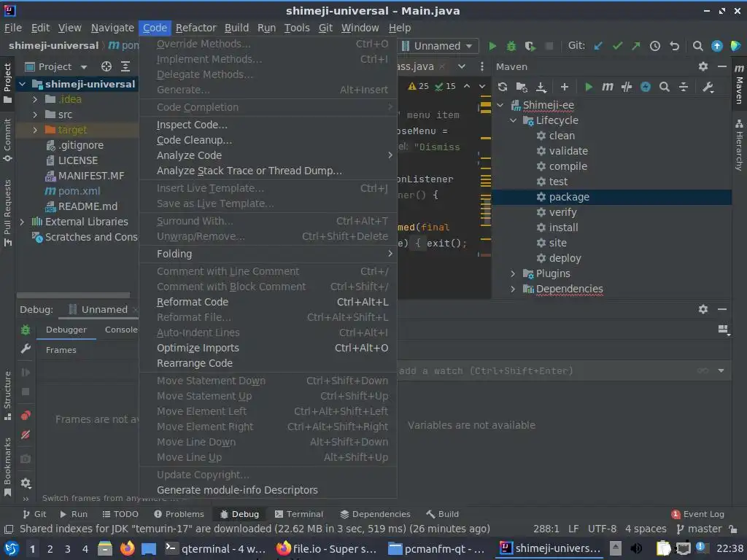Click Project panel horizontal scrollbar
Image resolution: width=747 pixels, height=560 pixels.
coord(73,295)
